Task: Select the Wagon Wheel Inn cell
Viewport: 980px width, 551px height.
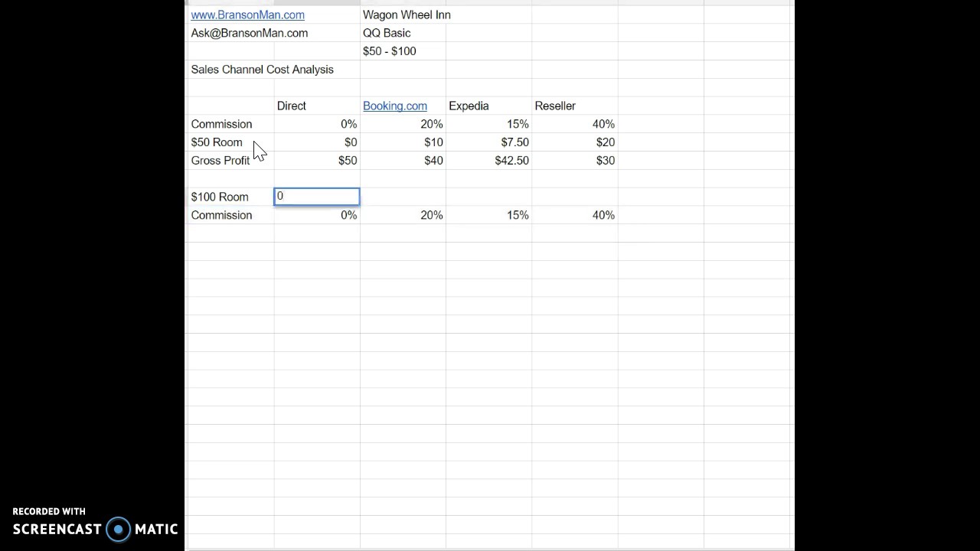Action: (x=407, y=15)
